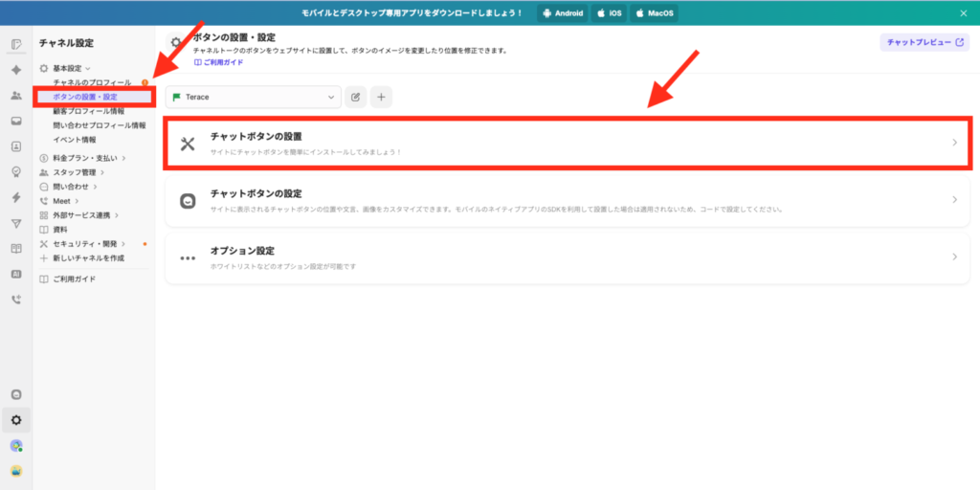
Task: Dismiss the top app download banner
Action: tap(963, 13)
